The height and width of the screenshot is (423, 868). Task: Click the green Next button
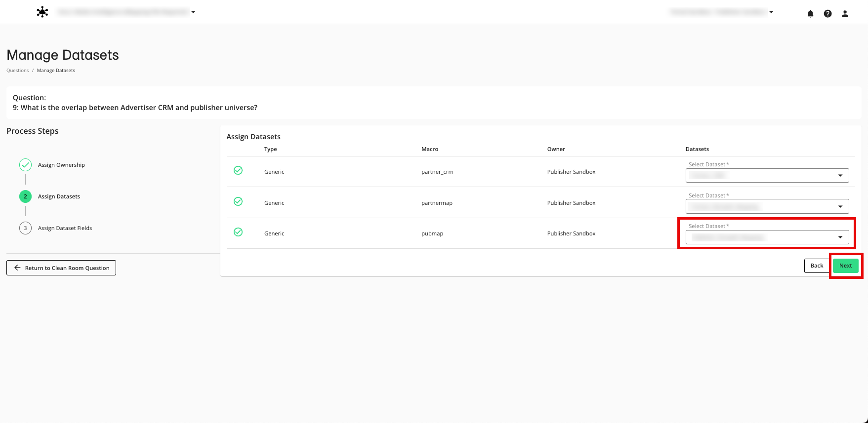coord(845,266)
